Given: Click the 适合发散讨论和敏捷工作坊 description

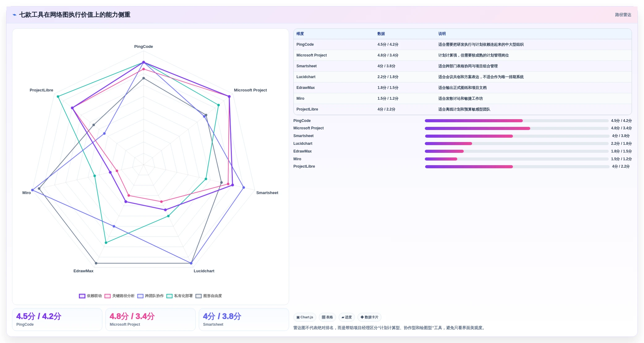Looking at the screenshot, I should point(460,98).
